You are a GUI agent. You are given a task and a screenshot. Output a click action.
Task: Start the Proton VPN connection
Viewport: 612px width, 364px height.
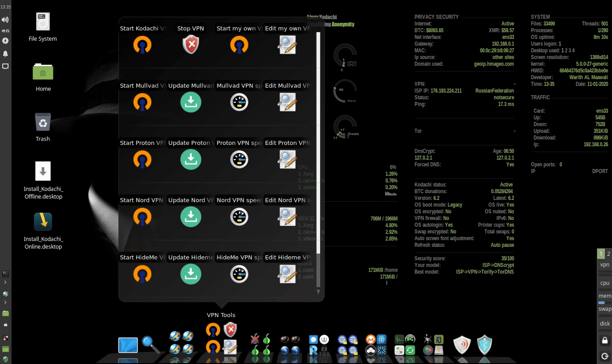point(142,159)
